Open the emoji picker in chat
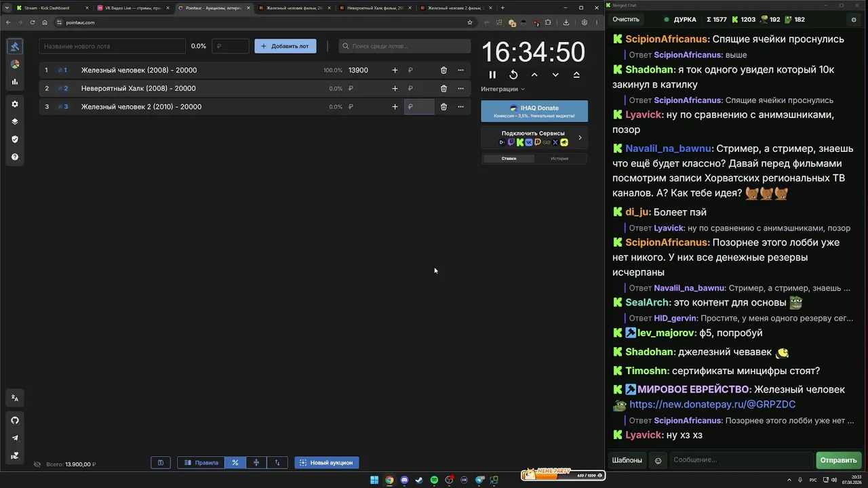 [658, 460]
